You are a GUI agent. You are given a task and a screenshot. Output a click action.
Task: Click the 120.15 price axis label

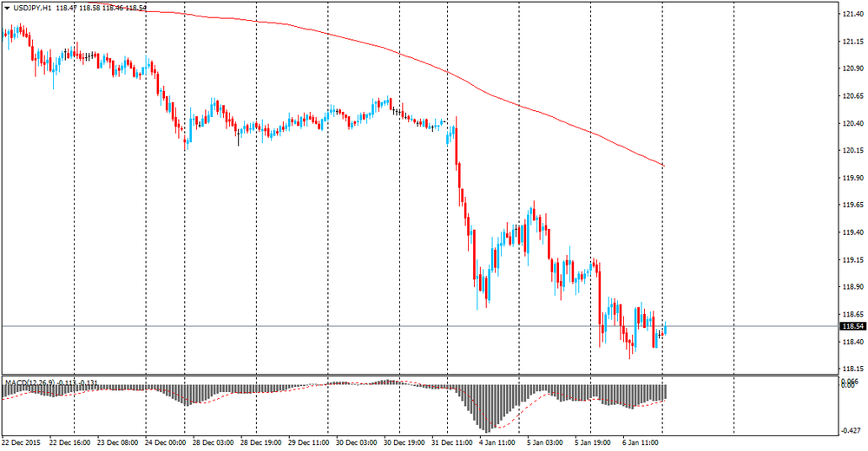click(853, 151)
